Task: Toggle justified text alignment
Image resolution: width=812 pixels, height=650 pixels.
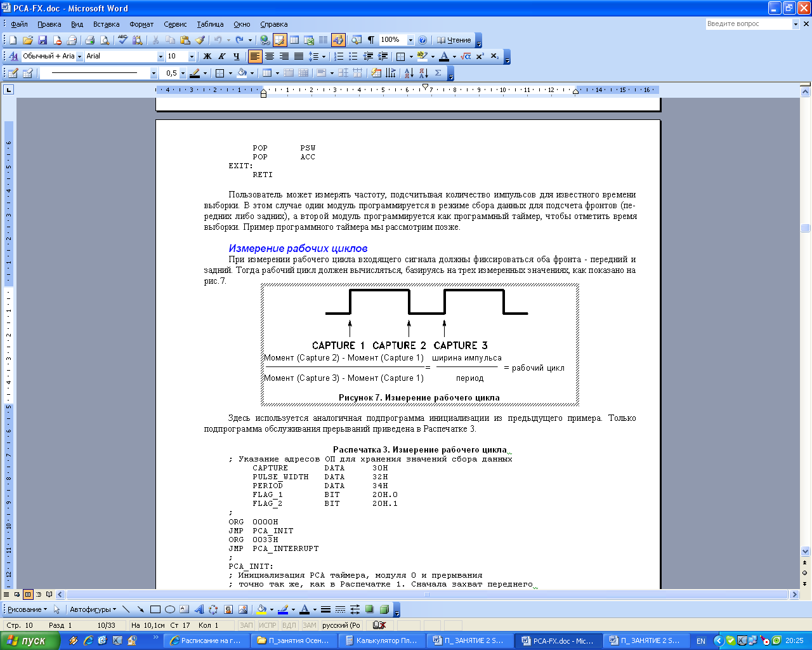Action: click(x=299, y=56)
